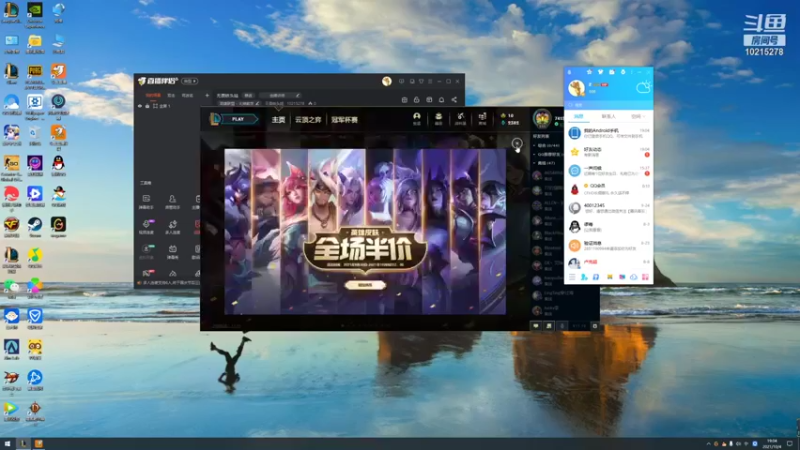Open the Recycle Bin on the desktop

(35, 134)
